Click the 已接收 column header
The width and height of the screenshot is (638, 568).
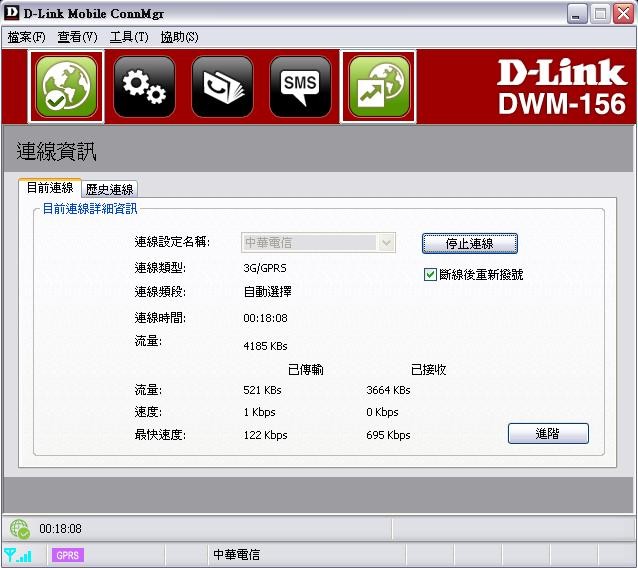coord(428,369)
